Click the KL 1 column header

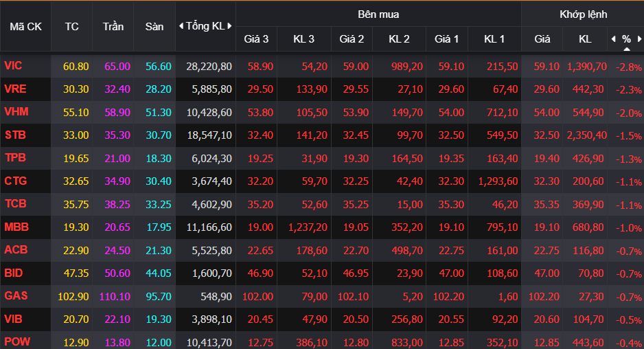494,39
